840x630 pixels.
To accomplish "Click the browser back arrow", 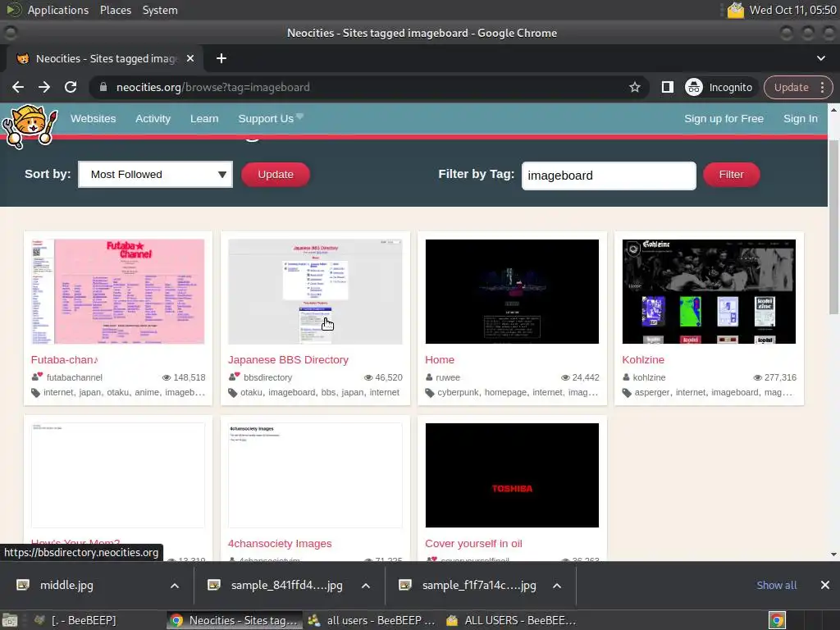I will click(18, 87).
